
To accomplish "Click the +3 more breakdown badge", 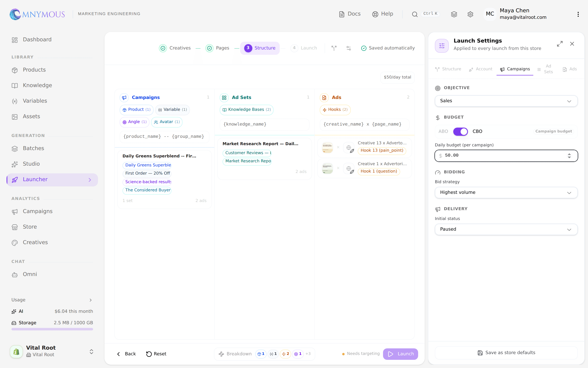I will pos(308,354).
